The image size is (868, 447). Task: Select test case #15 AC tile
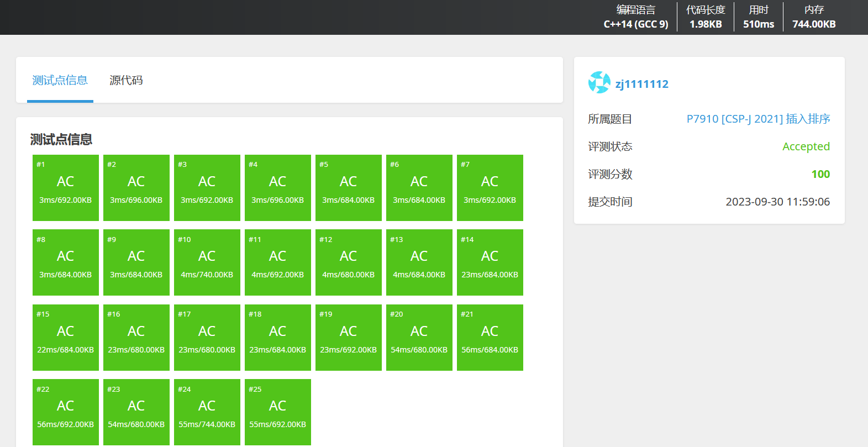[x=66, y=338]
